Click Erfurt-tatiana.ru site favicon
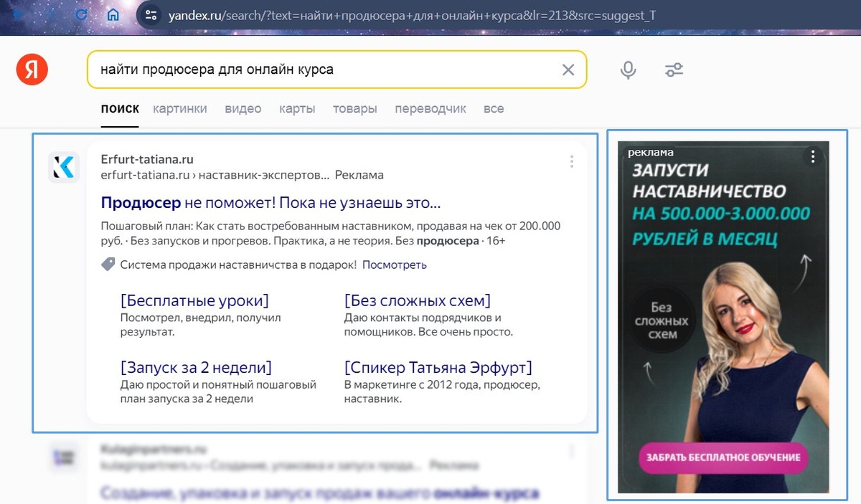This screenshot has width=861, height=504. [64, 167]
